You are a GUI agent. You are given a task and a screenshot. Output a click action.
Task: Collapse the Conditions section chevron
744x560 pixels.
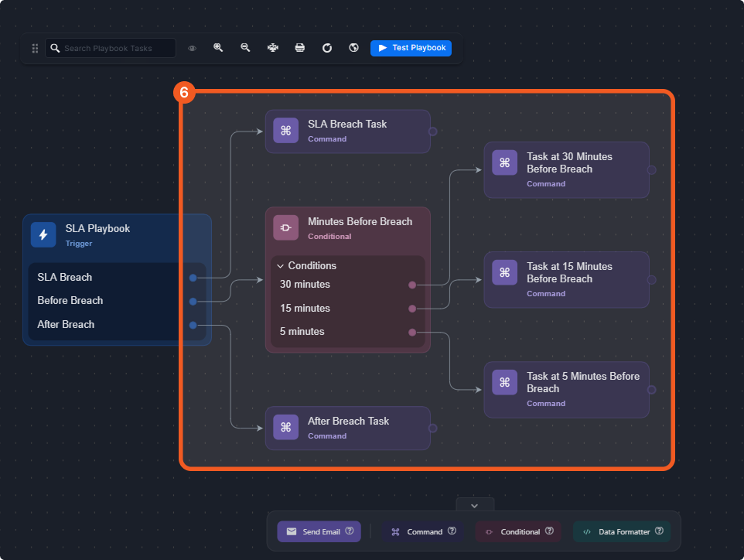point(281,265)
